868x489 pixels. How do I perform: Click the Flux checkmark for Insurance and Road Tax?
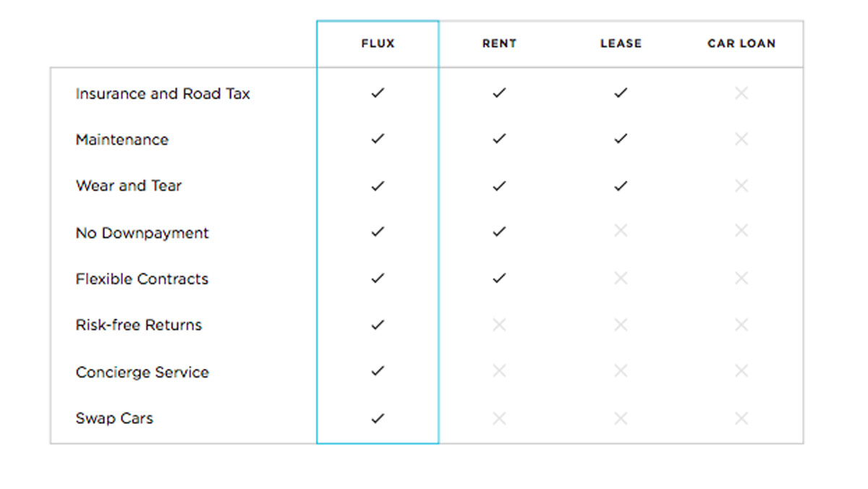coord(377,93)
